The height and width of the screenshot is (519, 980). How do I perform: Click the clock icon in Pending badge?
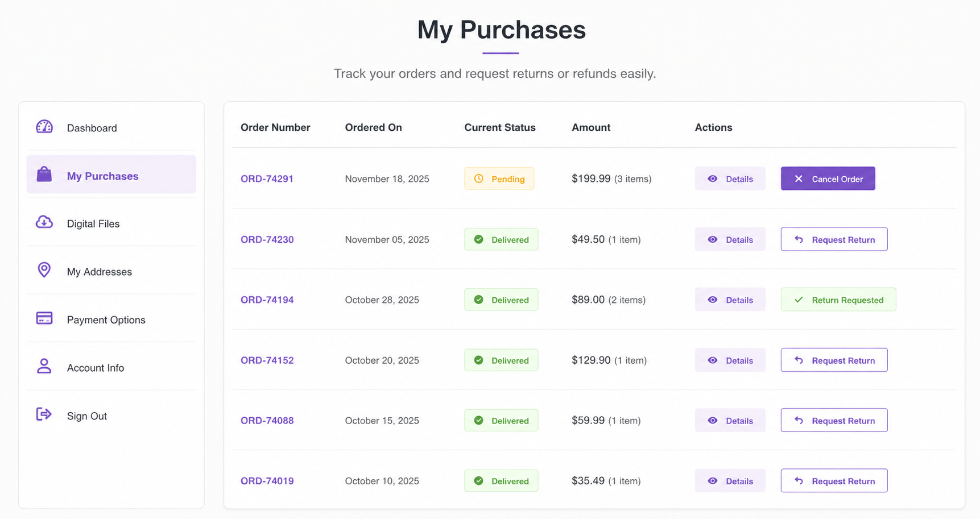[x=479, y=178]
